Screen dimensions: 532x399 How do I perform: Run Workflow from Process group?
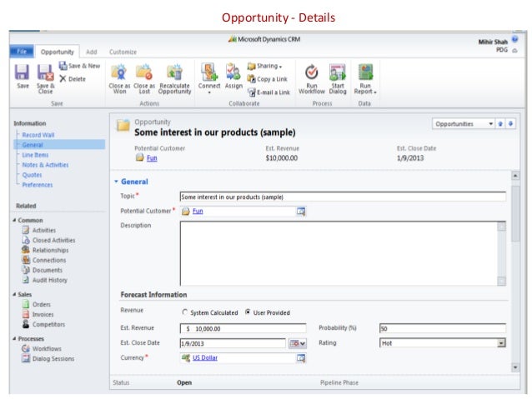[x=312, y=78]
